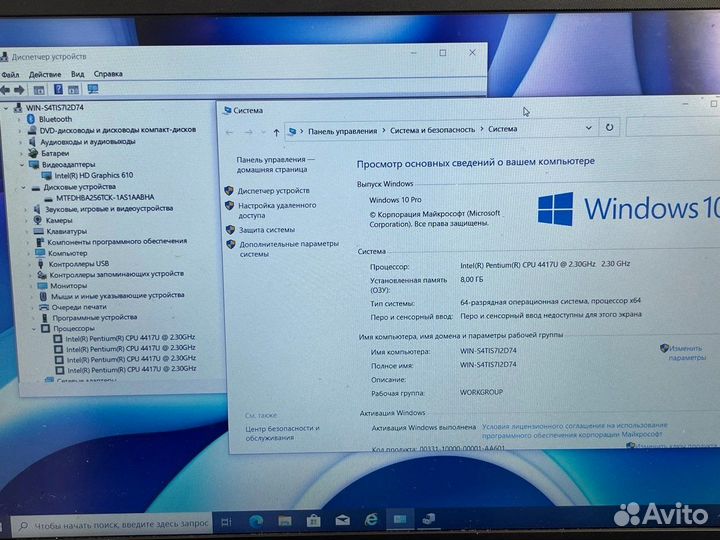Click the back arrow in Система window
This screenshot has width=720, height=540.
[x=229, y=133]
